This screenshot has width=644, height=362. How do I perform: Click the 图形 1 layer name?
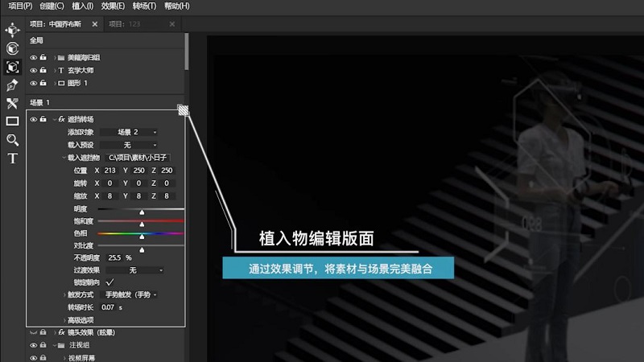tap(78, 83)
